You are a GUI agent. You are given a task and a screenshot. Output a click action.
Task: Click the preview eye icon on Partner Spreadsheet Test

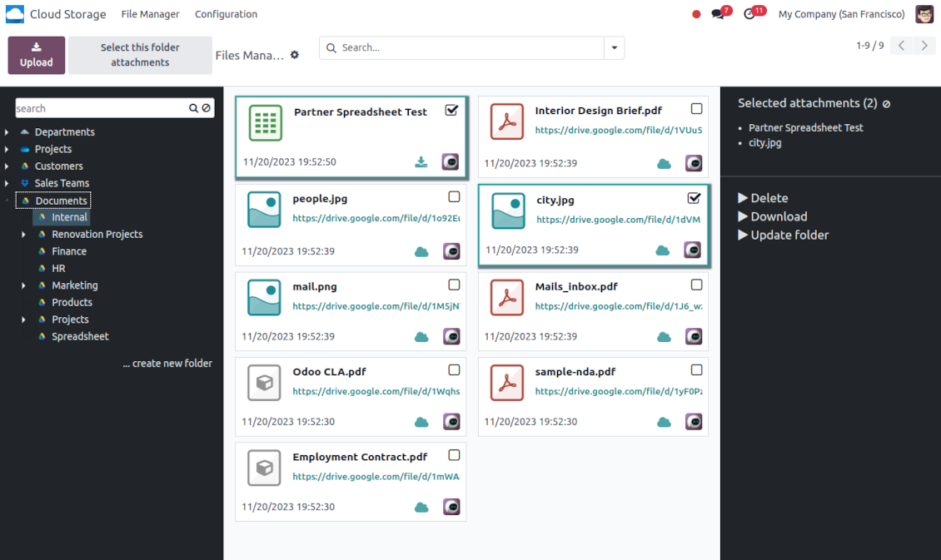[x=451, y=162]
